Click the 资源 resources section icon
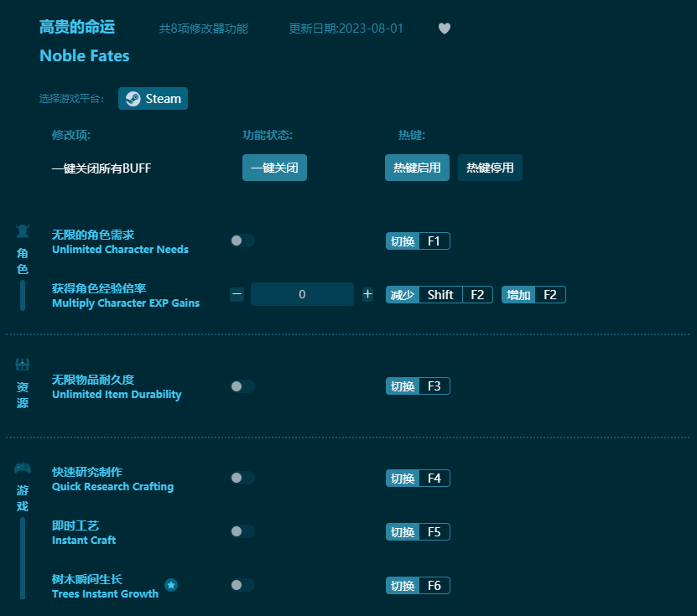The height and width of the screenshot is (616, 697). pyautogui.click(x=22, y=364)
